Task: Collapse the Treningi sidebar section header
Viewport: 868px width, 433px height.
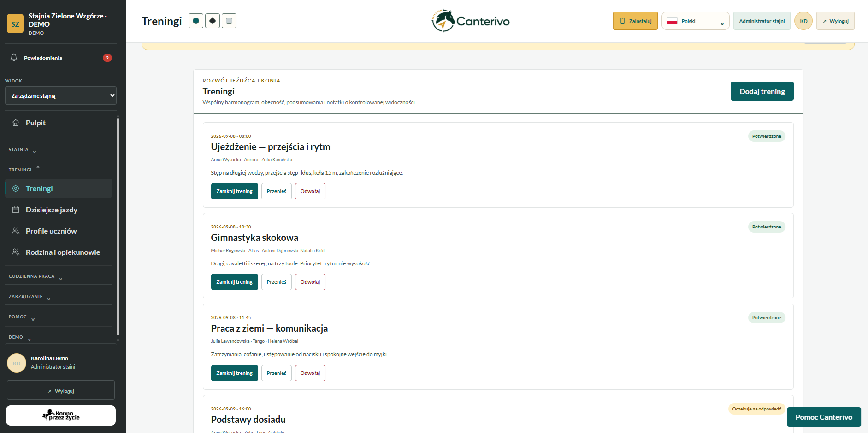Action: 59,169
